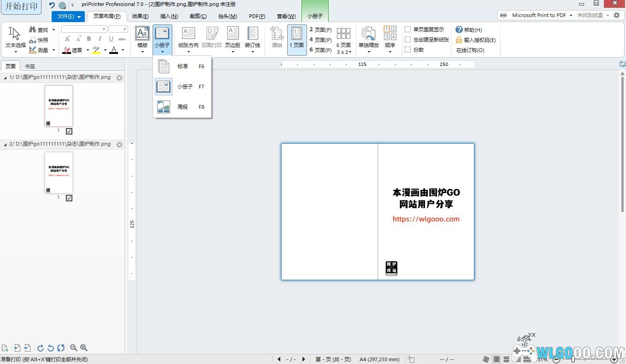This screenshot has height=364, width=626.
Task: Open the Microsoft Print to PDF printer dropdown
Action: (571, 15)
